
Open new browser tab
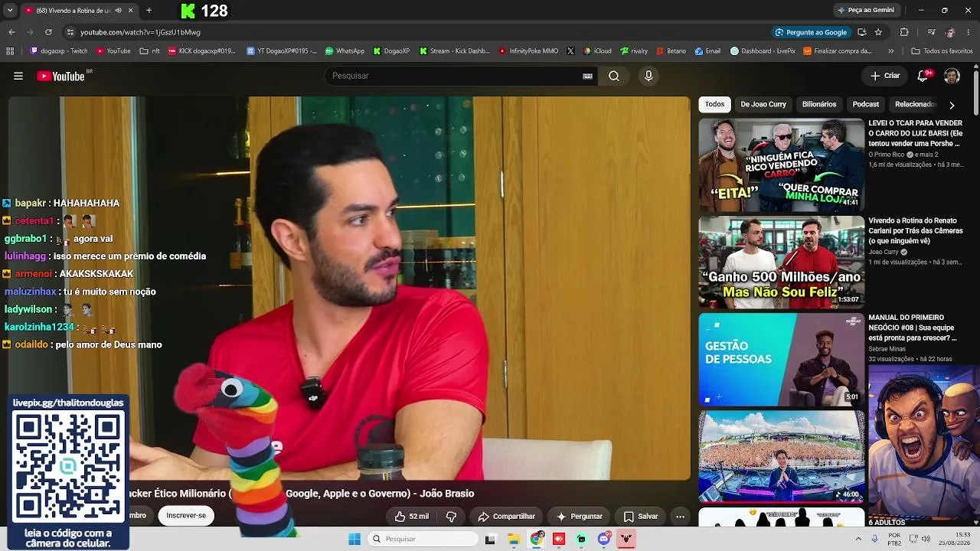pos(149,11)
